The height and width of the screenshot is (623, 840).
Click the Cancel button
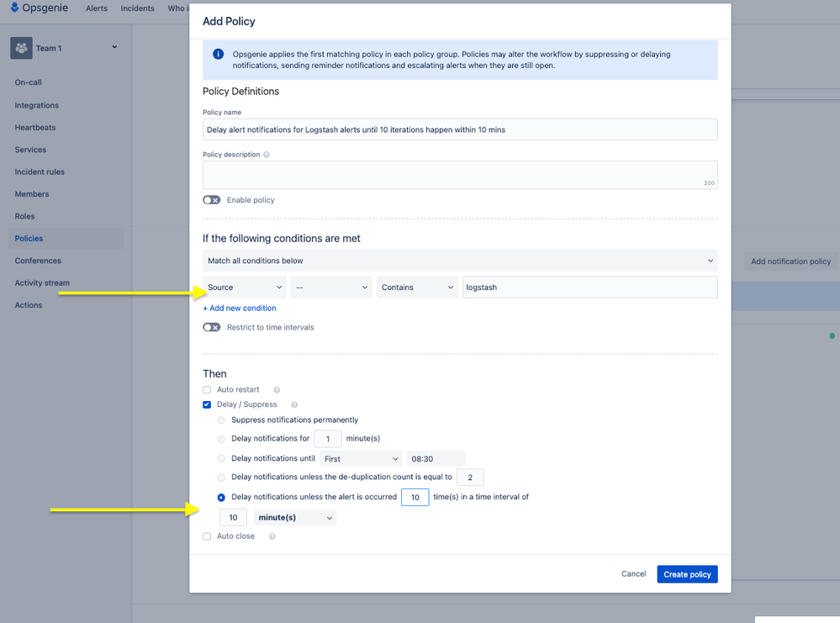(x=634, y=574)
